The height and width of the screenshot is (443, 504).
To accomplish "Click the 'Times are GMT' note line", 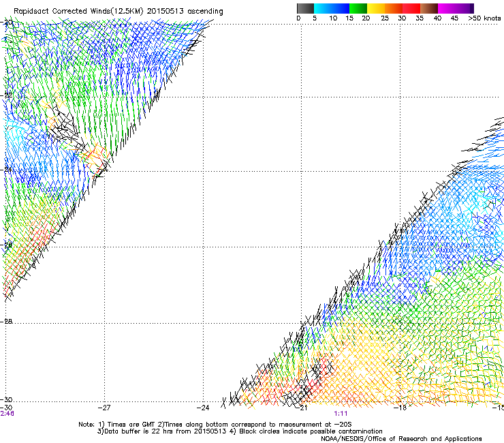I will 131,425.
